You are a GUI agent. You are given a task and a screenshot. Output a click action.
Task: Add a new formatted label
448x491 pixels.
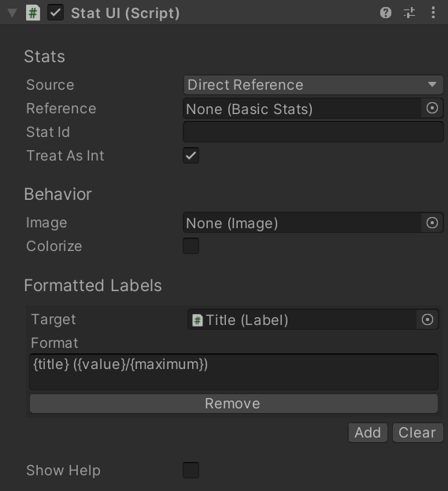coord(368,433)
